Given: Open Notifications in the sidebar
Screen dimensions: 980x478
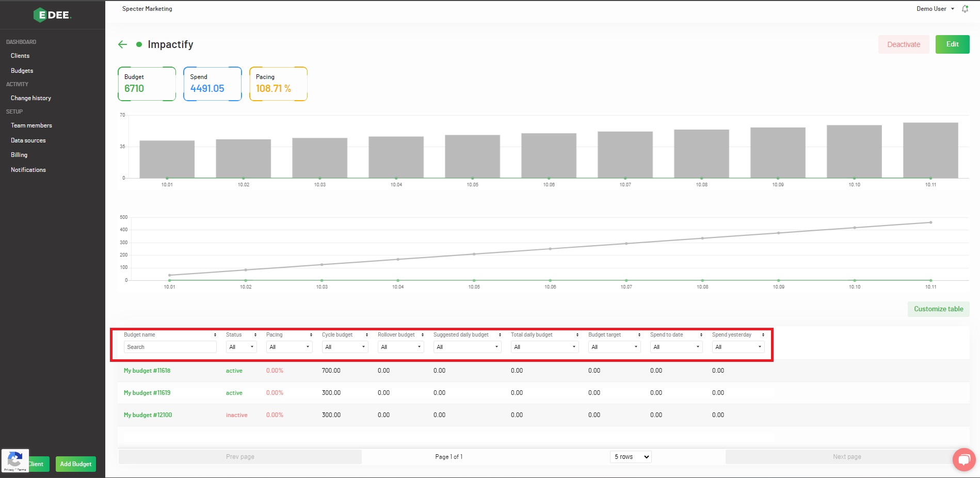Looking at the screenshot, I should [28, 170].
